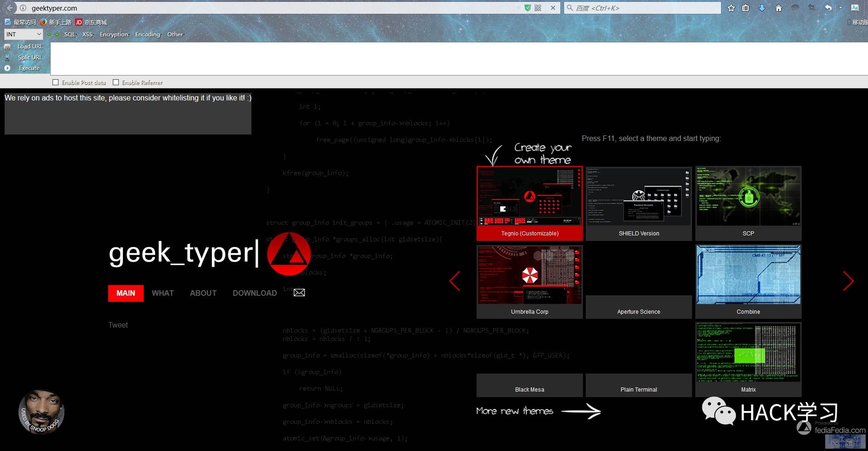Bookmark this page with the star icon
The image size is (868, 451).
pyautogui.click(x=731, y=8)
